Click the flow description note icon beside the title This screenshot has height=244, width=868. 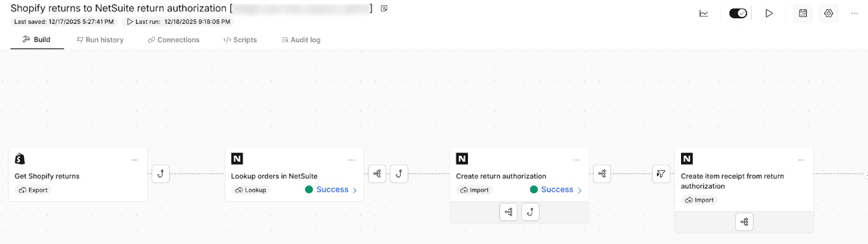point(384,8)
